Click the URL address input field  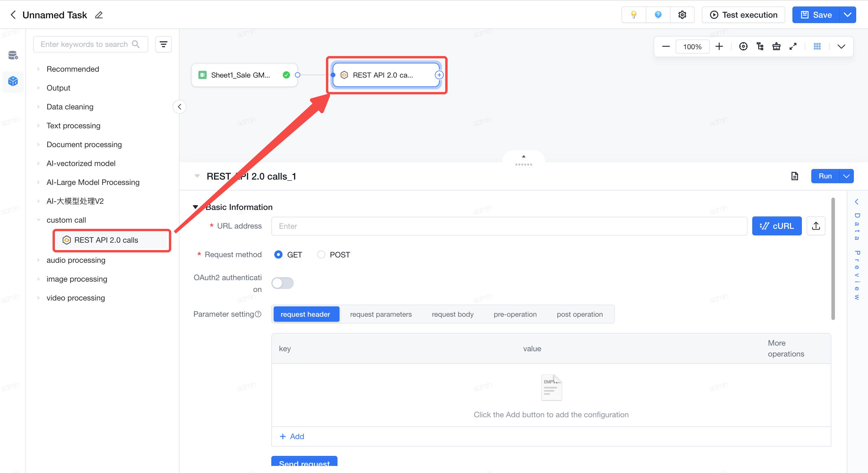[x=509, y=226]
